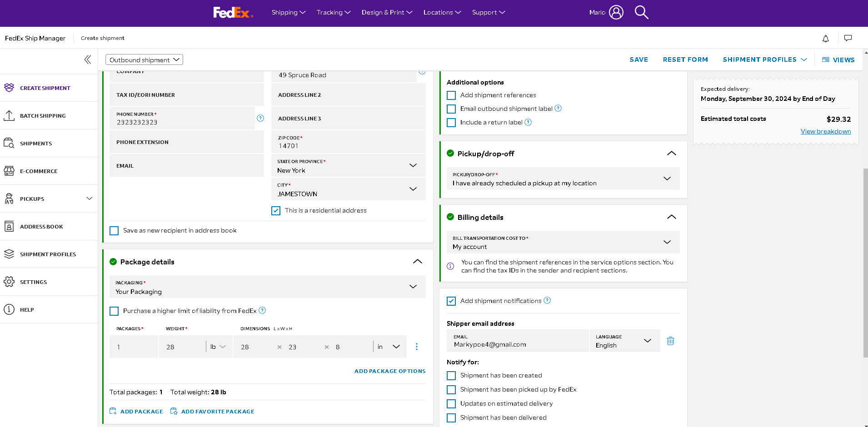
Task: Open the Locations menu
Action: click(x=442, y=12)
